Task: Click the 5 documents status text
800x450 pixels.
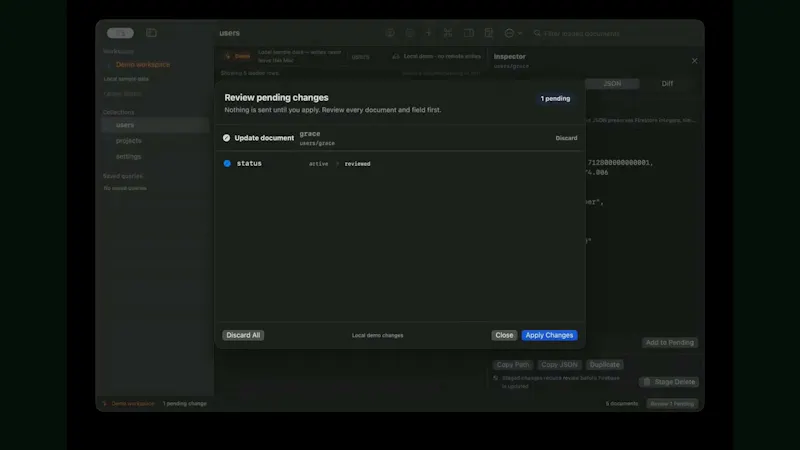Action: (621, 404)
